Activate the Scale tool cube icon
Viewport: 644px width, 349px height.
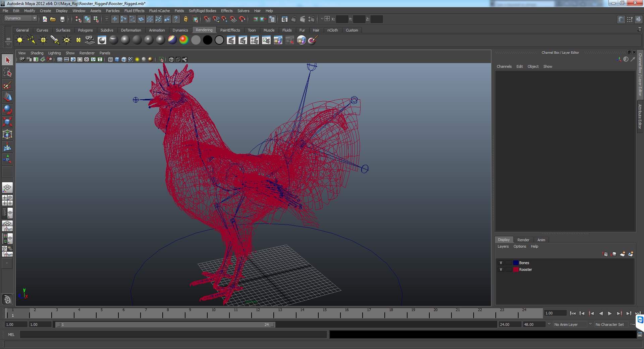pos(7,122)
